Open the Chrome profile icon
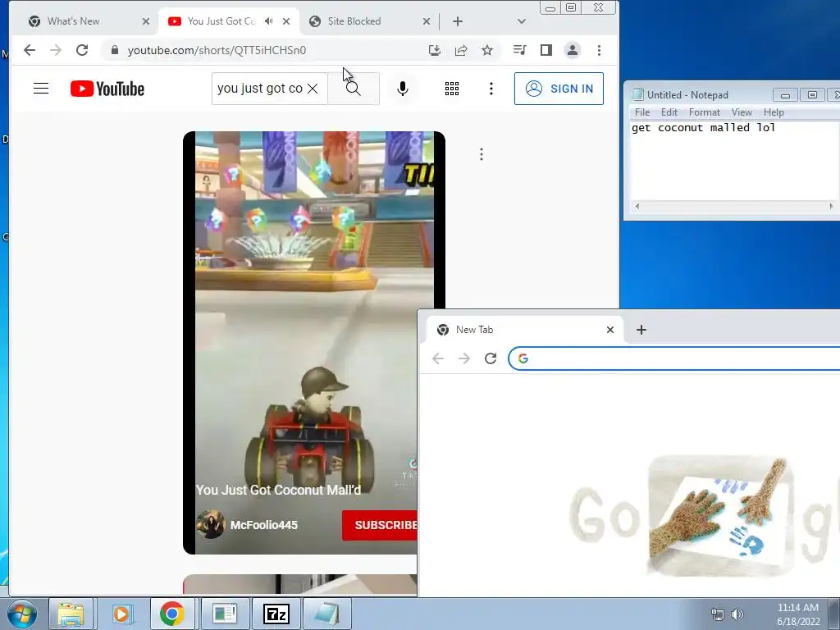This screenshot has height=630, width=840. [x=572, y=50]
